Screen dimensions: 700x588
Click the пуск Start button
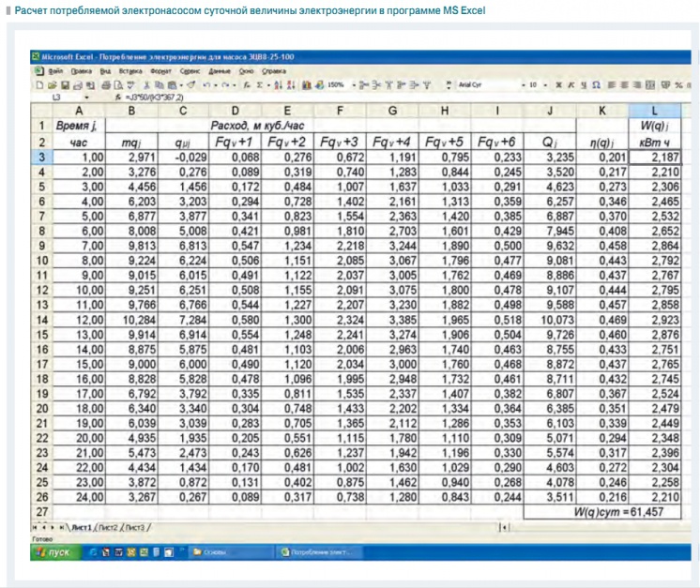pyautogui.click(x=54, y=552)
